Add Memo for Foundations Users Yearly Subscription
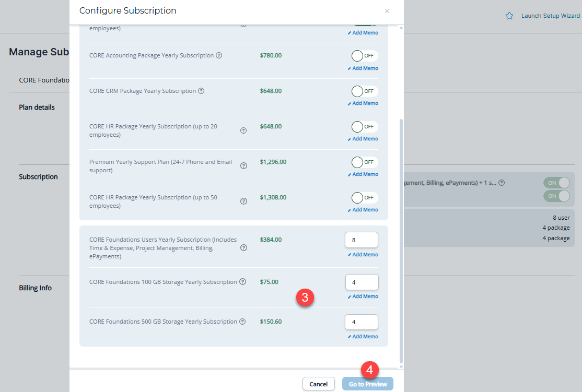582x392 pixels. tap(363, 254)
